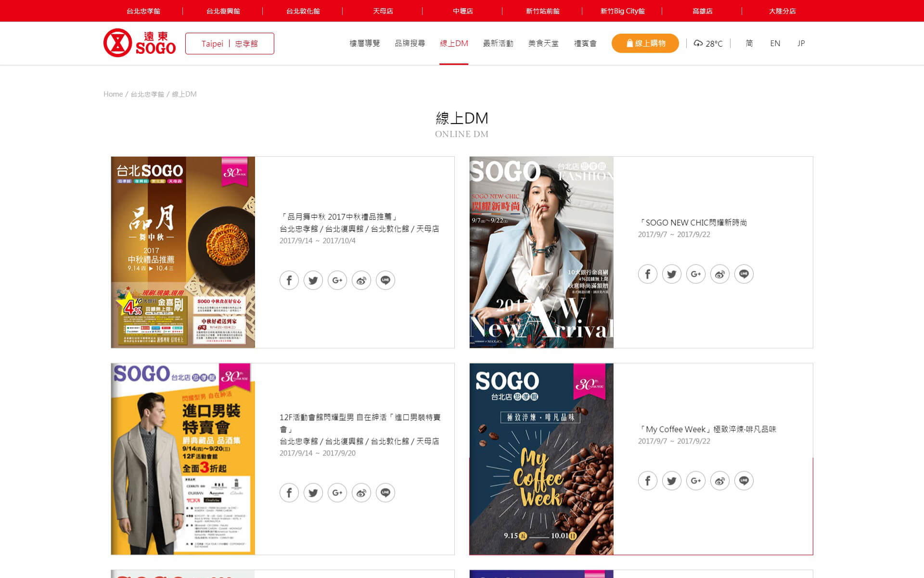Switch language to Simplified Chinese 简
The image size is (924, 578).
coord(749,43)
